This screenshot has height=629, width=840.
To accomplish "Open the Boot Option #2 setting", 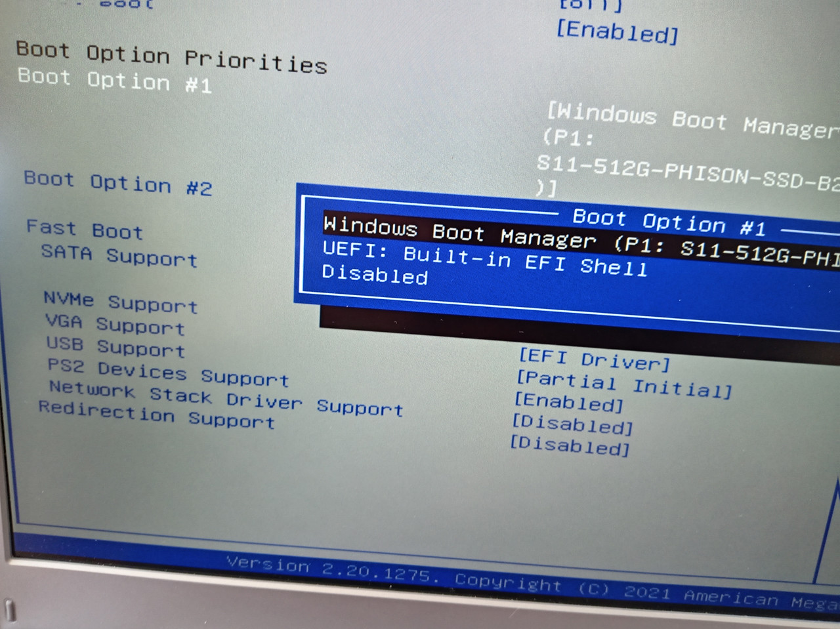I will click(x=118, y=183).
